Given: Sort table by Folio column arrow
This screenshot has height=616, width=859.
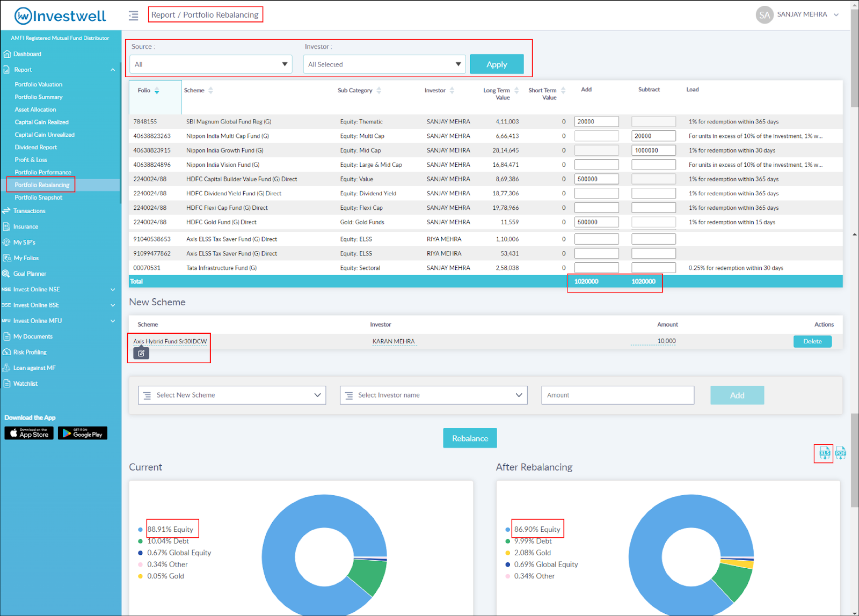Looking at the screenshot, I should click(x=157, y=91).
